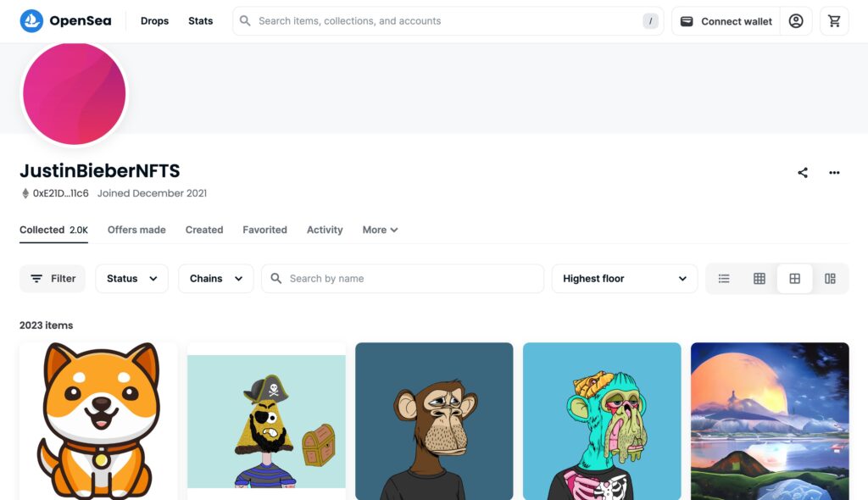The height and width of the screenshot is (500, 868).
Task: Open the three-dot more options menu
Action: [834, 173]
